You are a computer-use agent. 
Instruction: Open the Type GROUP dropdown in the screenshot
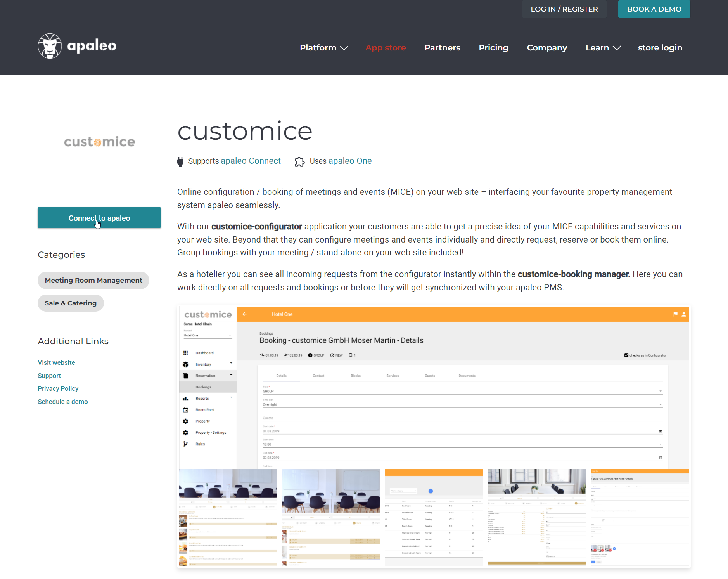[463, 391]
